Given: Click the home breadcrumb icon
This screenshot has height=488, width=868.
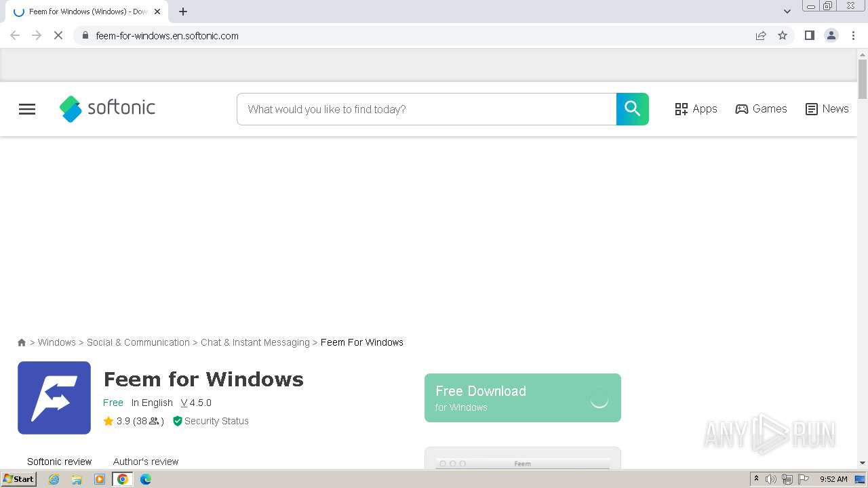Looking at the screenshot, I should (x=22, y=342).
